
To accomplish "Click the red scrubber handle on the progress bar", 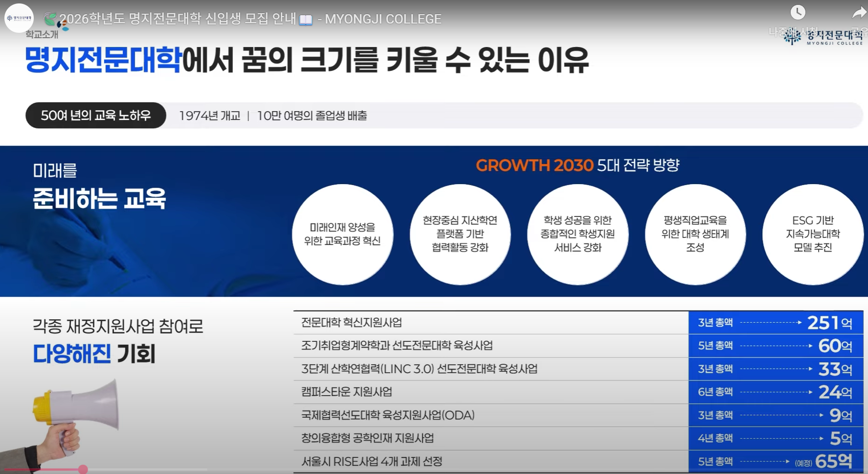I will 83,469.
